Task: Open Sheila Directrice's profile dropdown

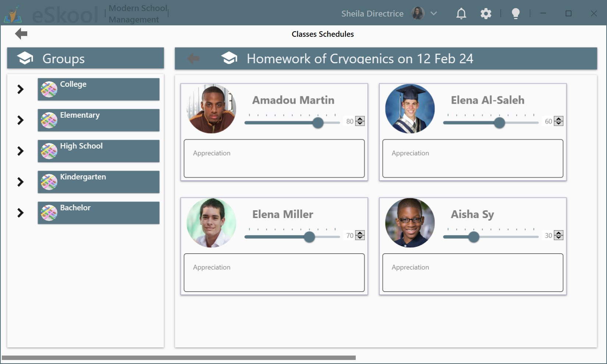Action: click(x=434, y=13)
